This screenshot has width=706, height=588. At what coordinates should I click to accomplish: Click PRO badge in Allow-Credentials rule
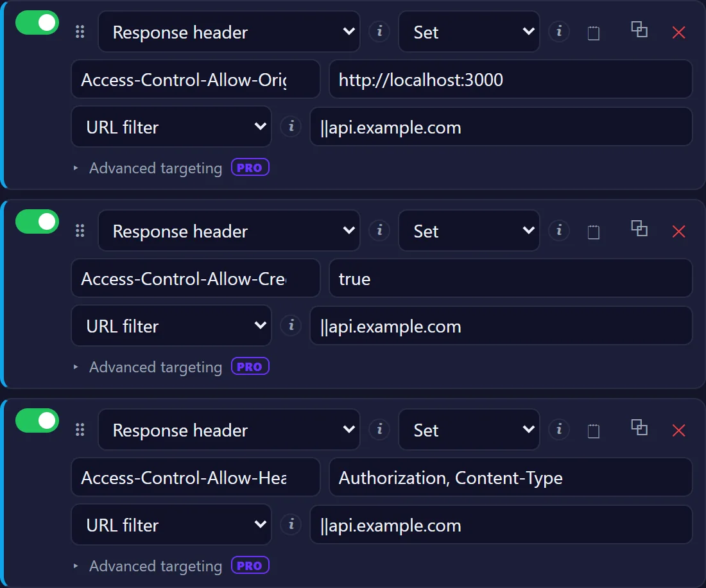point(250,367)
